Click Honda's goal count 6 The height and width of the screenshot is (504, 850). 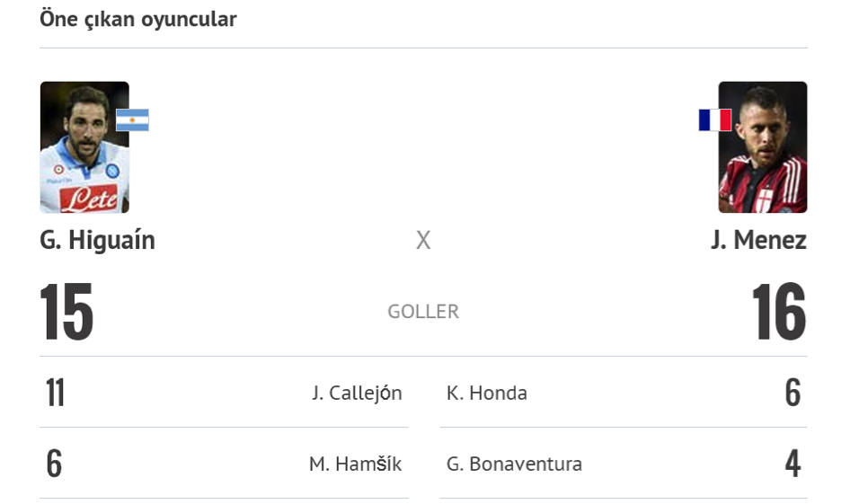(792, 393)
